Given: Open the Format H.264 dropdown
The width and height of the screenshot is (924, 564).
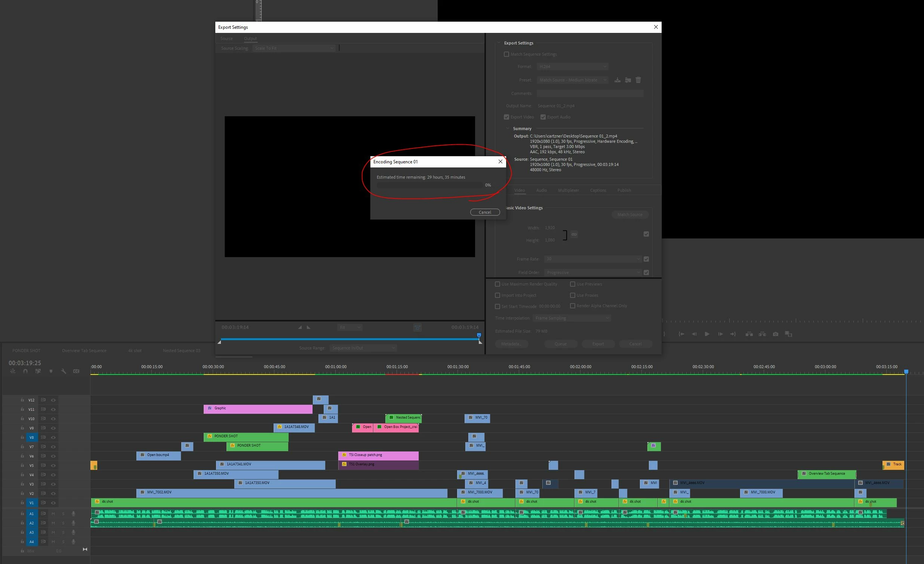Looking at the screenshot, I should click(572, 67).
